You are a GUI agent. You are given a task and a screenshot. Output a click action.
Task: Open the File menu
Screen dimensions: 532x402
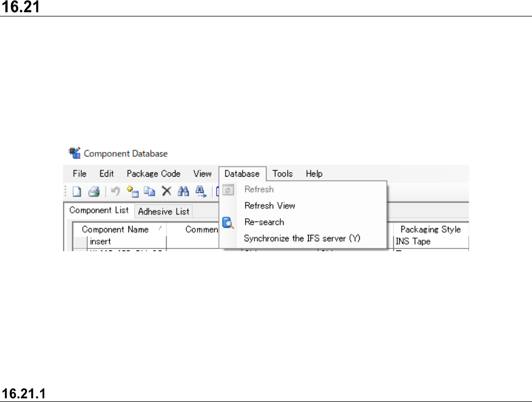[x=80, y=174]
